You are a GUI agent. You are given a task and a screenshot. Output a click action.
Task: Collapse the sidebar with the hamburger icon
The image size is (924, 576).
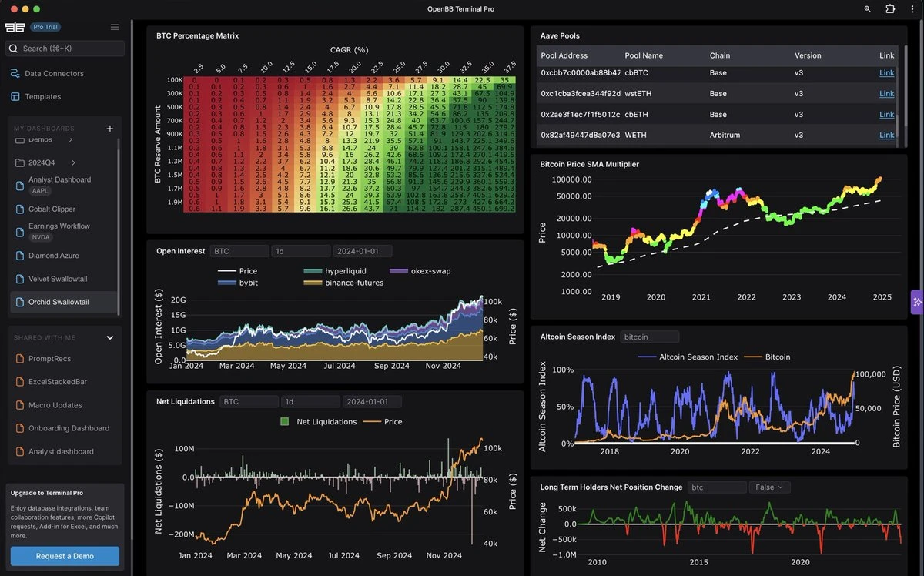pos(115,27)
